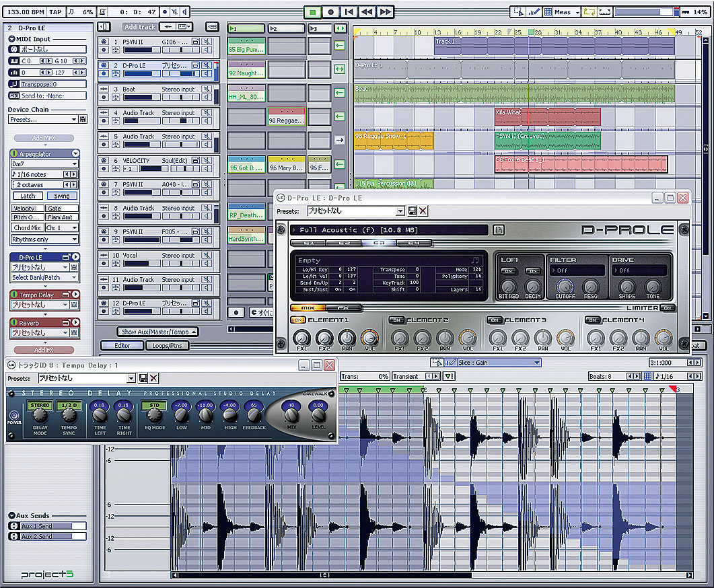Open the Device Chain Presets dropdown

point(43,119)
